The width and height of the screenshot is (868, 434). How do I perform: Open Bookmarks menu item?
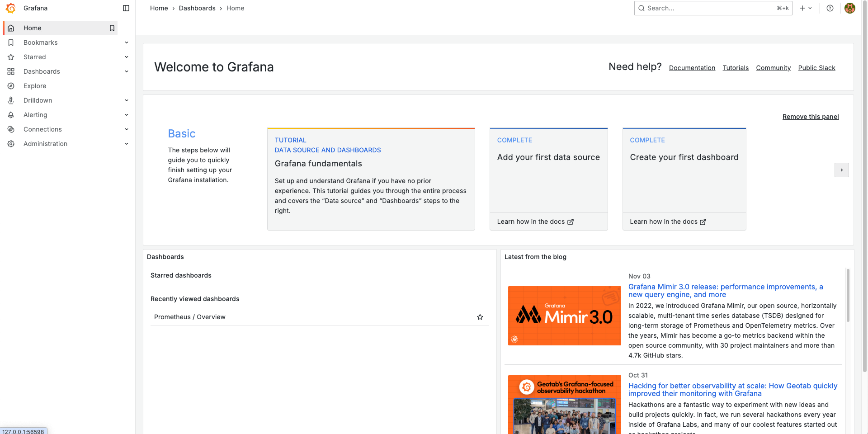click(41, 42)
